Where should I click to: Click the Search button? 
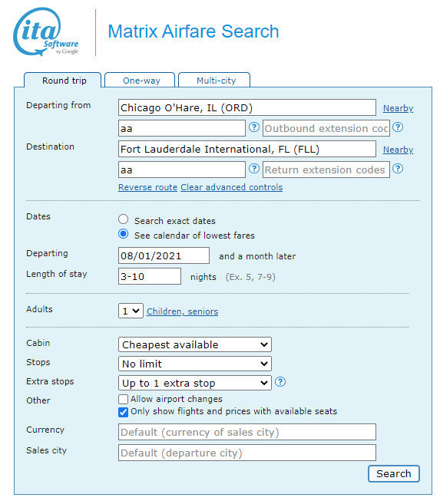(394, 474)
